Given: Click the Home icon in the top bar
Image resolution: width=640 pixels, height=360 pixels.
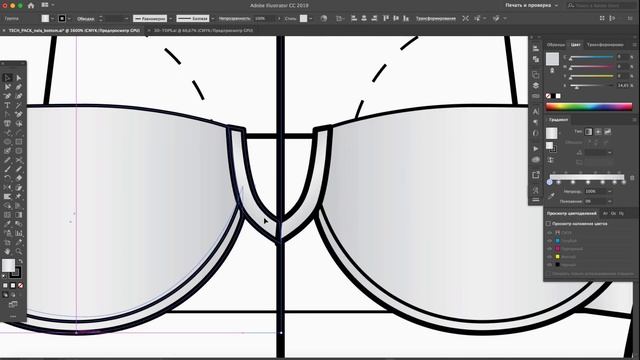Looking at the screenshot, I should coord(31,5).
